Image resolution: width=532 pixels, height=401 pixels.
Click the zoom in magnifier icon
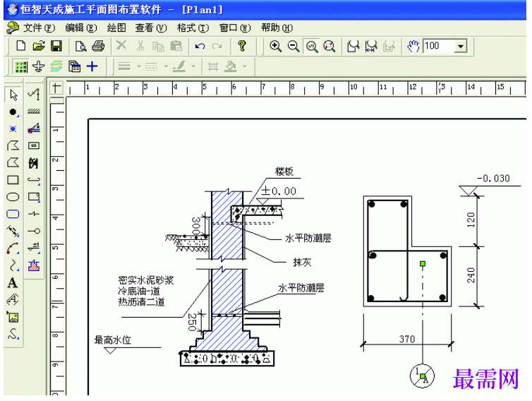(275, 46)
